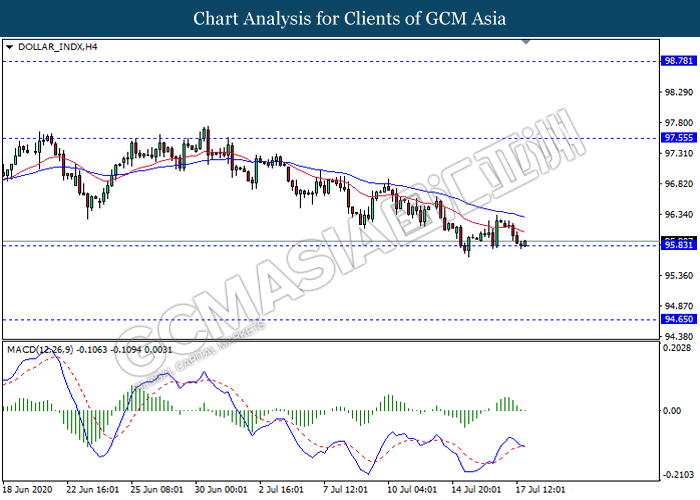Click the Chart Analysis title banner
Screen dimensions: 700x500
tap(349, 18)
